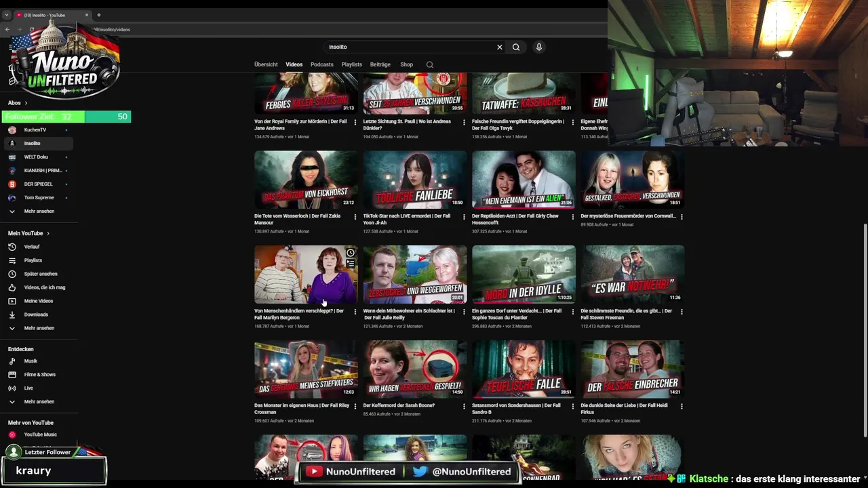This screenshot has height=488, width=868.
Task: Switch to Shop channel tab
Action: [x=406, y=64]
